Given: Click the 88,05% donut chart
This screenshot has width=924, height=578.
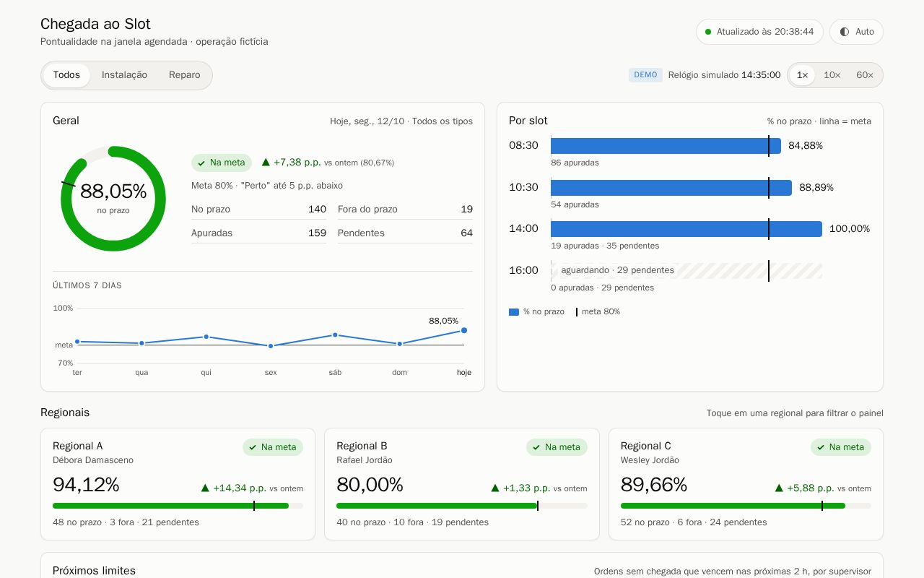Looking at the screenshot, I should [x=113, y=199].
